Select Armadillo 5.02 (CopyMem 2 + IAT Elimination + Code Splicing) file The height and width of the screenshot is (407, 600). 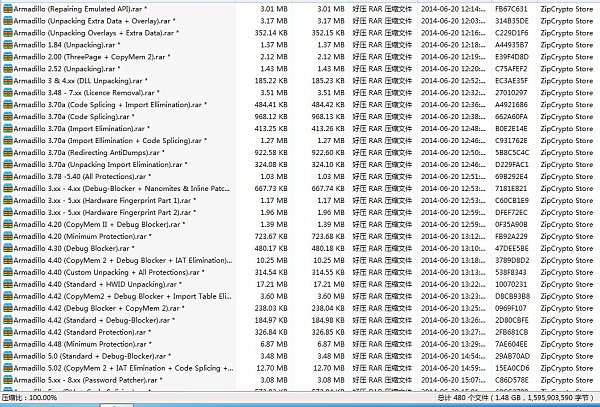[123, 368]
